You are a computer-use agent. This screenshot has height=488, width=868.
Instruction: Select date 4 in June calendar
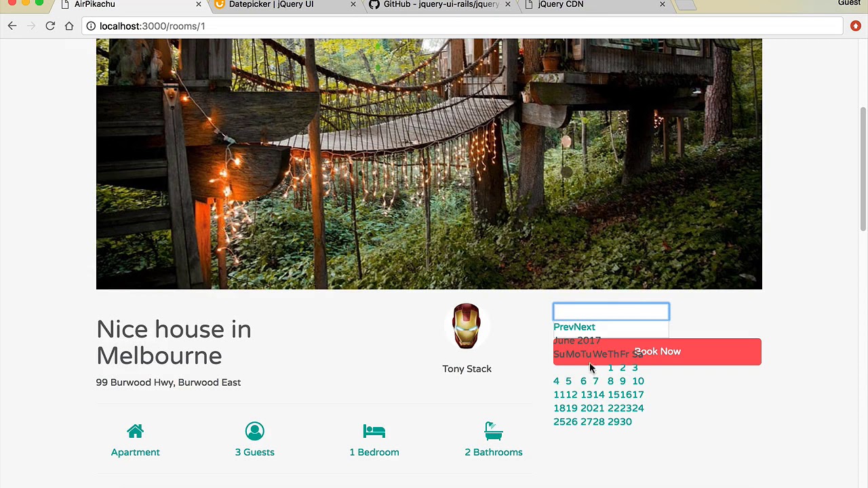pyautogui.click(x=556, y=381)
